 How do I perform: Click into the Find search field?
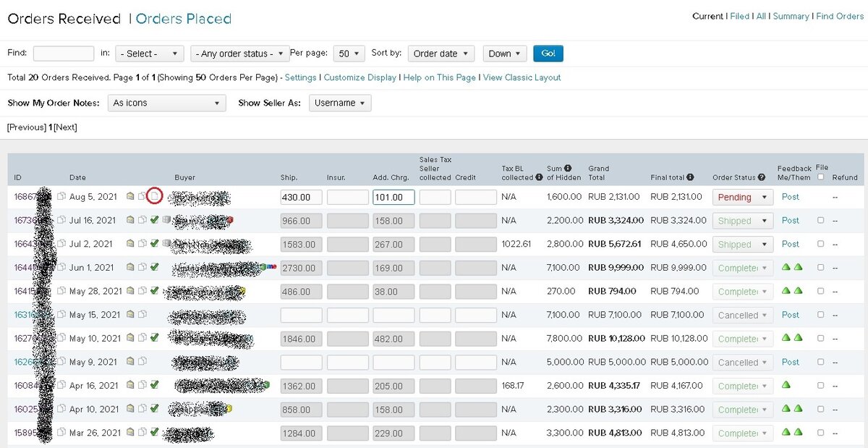tap(64, 54)
